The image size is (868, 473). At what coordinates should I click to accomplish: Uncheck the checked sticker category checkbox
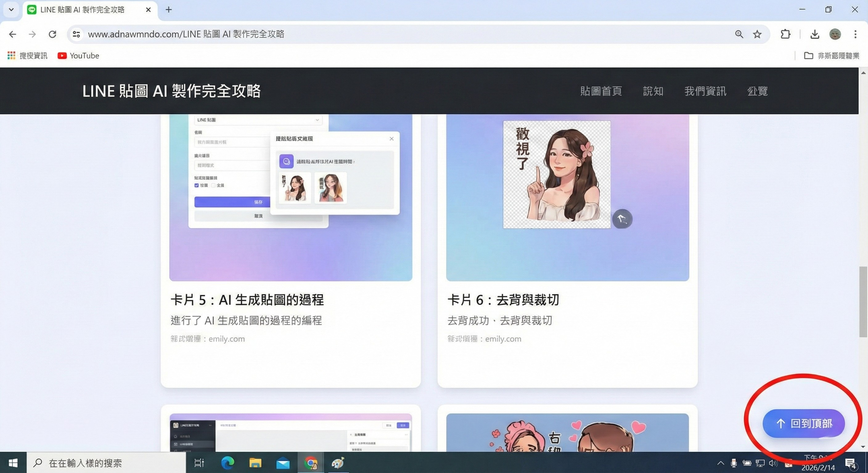tap(196, 185)
